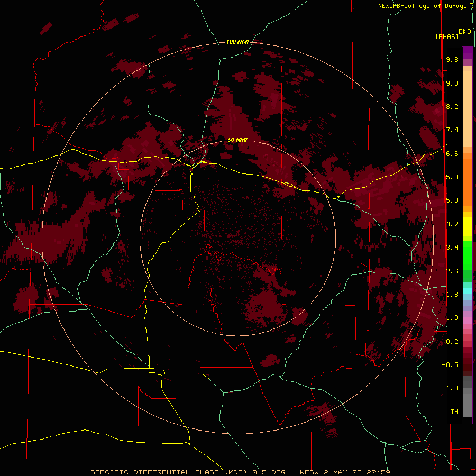Click the SPECIFIC DIFFERENTIAL PHASE (KDP) caption
This screenshot has height=476, width=476.
point(169,472)
